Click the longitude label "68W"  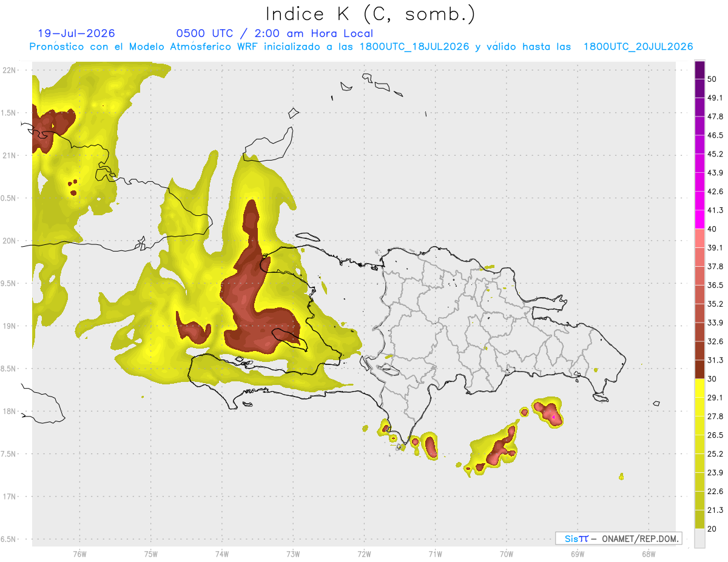tap(648, 554)
